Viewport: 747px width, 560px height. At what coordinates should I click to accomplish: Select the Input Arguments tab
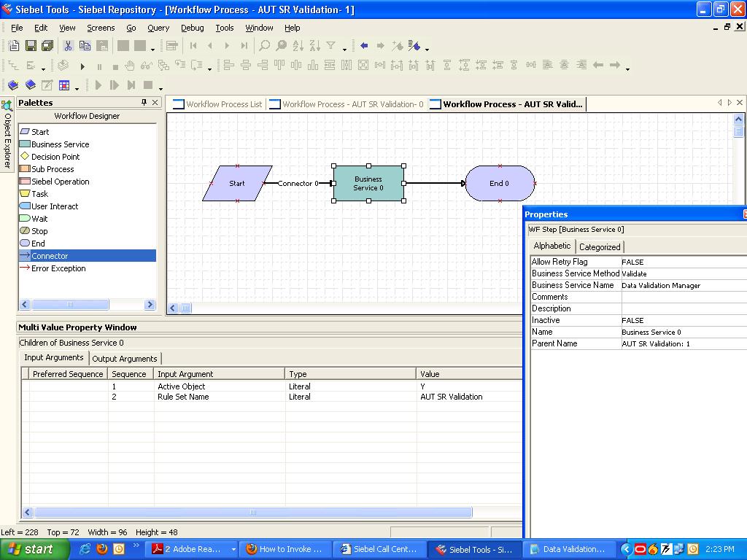pyautogui.click(x=54, y=357)
